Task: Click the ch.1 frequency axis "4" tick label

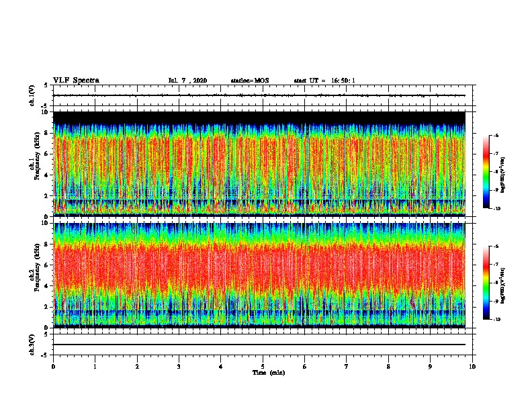Action: pos(46,175)
